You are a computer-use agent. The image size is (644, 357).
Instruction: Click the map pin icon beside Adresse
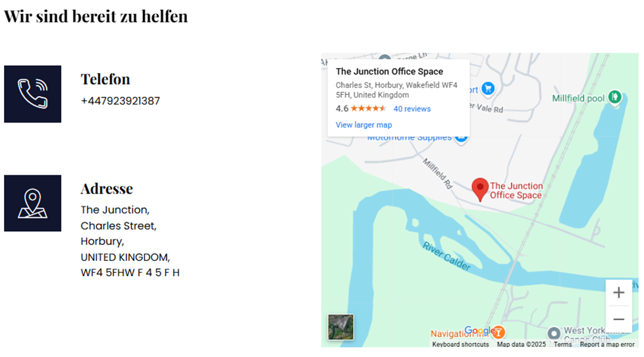tap(32, 204)
